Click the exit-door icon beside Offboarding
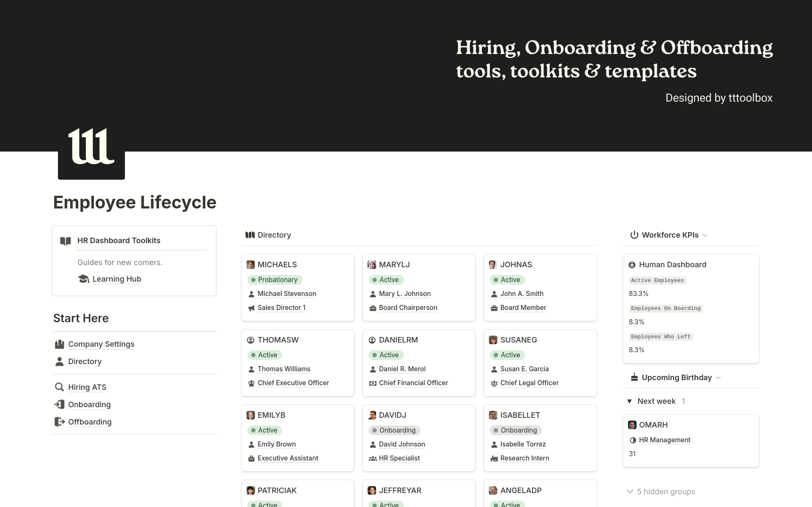Screen dimensions: 812x507 (x=60, y=422)
